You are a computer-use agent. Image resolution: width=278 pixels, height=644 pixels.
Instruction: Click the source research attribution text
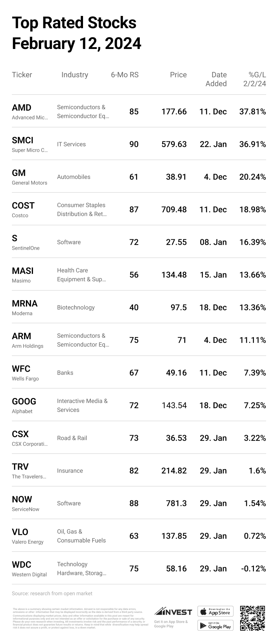coord(52,594)
